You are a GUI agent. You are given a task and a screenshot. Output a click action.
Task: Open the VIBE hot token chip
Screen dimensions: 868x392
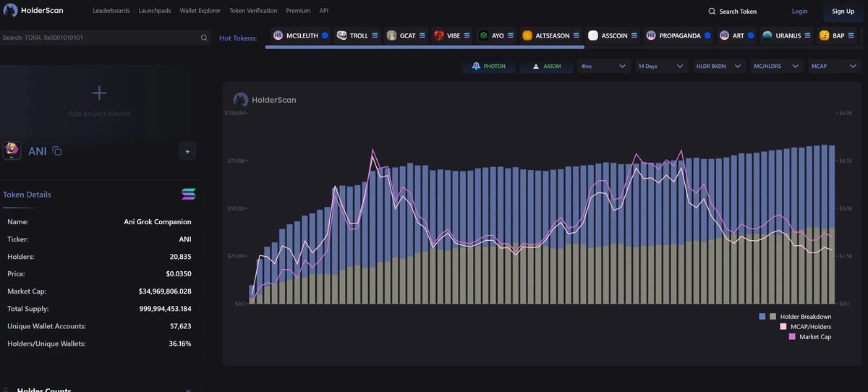coord(452,35)
